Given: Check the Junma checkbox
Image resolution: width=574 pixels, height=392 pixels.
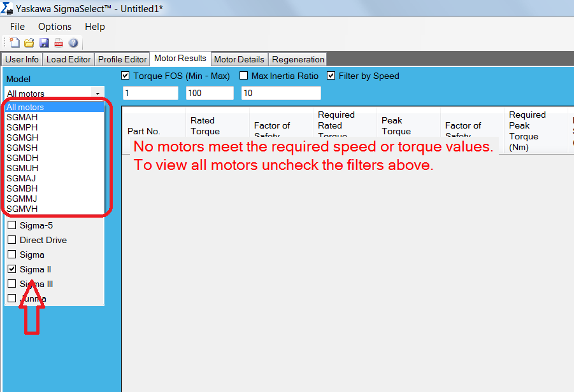Looking at the screenshot, I should click(11, 298).
